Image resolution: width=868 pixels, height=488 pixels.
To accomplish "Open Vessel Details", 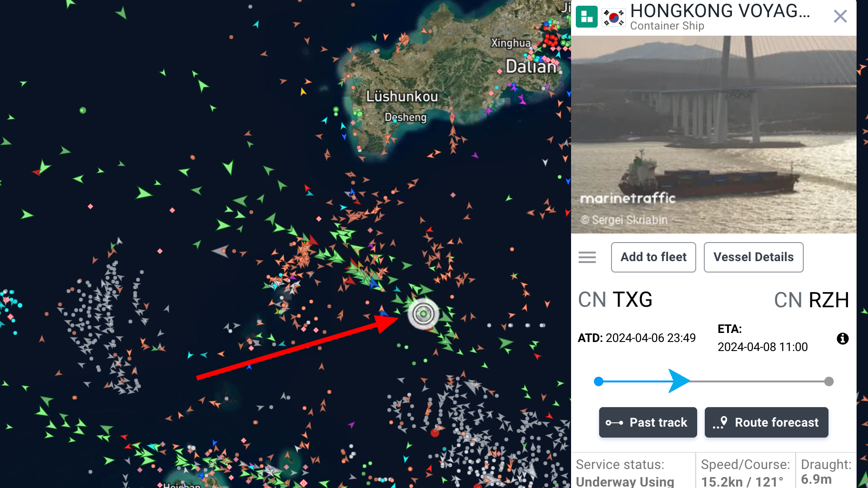I will (753, 257).
